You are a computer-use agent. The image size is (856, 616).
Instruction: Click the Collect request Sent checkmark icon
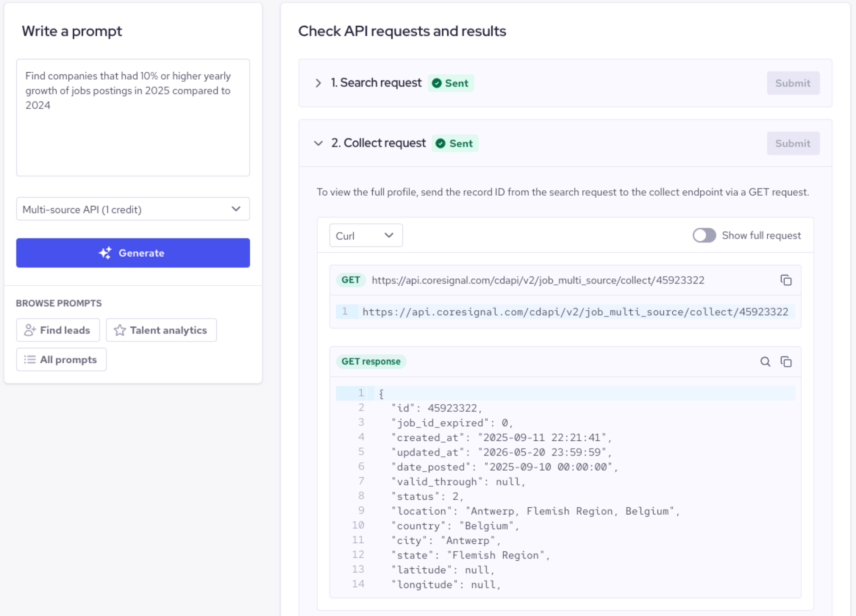[440, 144]
